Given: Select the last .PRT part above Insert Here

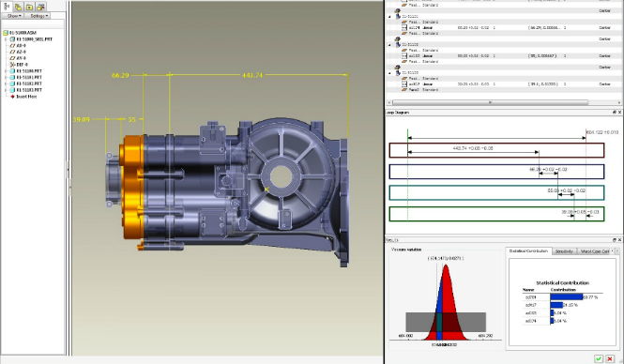Looking at the screenshot, I should pos(25,90).
